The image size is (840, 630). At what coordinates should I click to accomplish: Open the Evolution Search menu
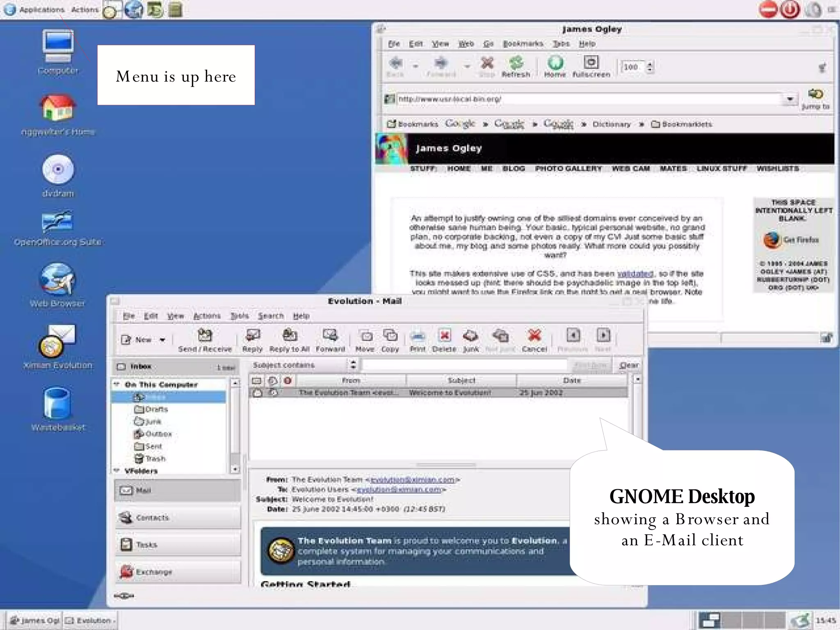[x=271, y=316]
